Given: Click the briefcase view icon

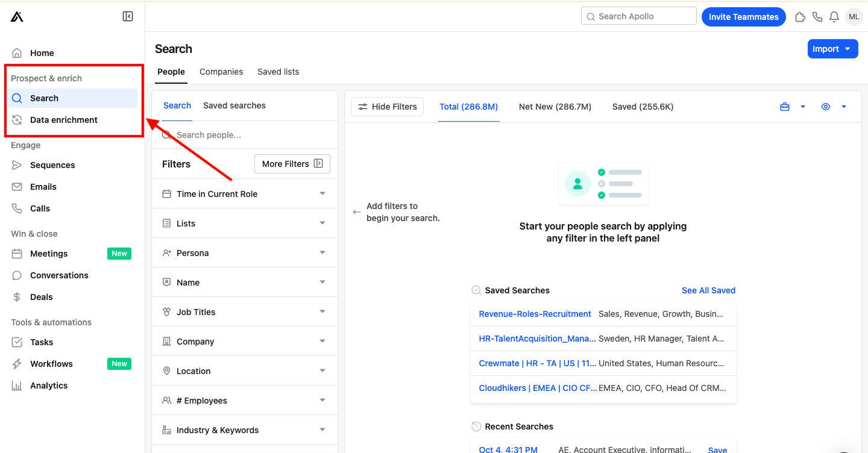Looking at the screenshot, I should tap(785, 107).
